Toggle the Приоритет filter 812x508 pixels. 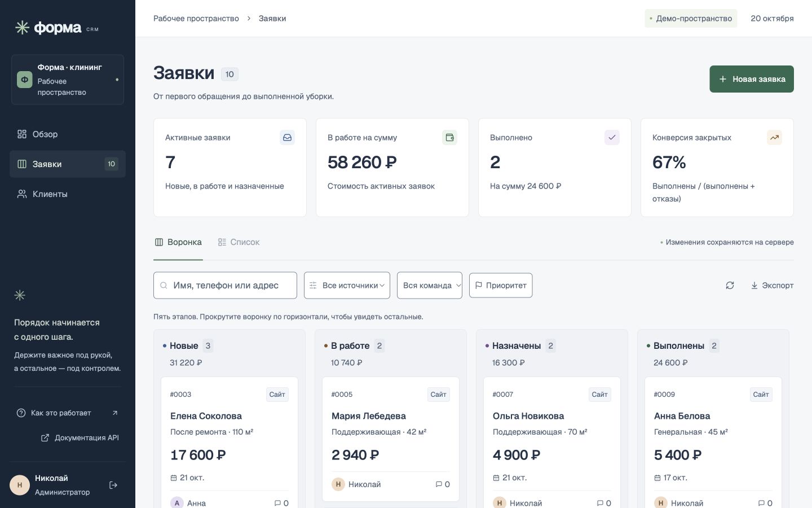501,286
